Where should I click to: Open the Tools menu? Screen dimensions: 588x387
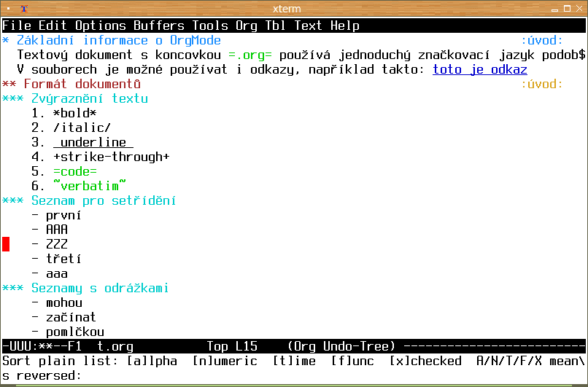[210, 26]
